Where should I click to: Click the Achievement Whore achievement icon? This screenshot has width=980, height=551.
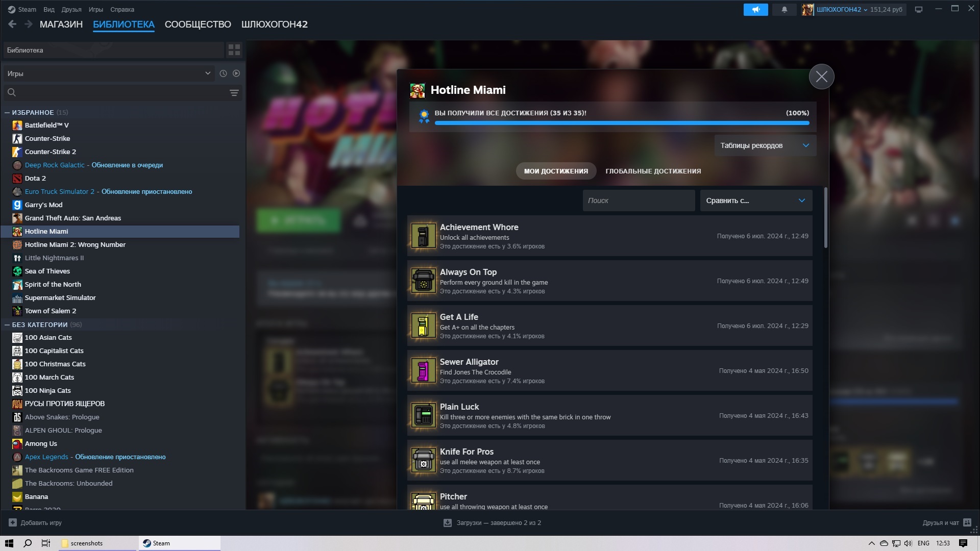pos(423,236)
